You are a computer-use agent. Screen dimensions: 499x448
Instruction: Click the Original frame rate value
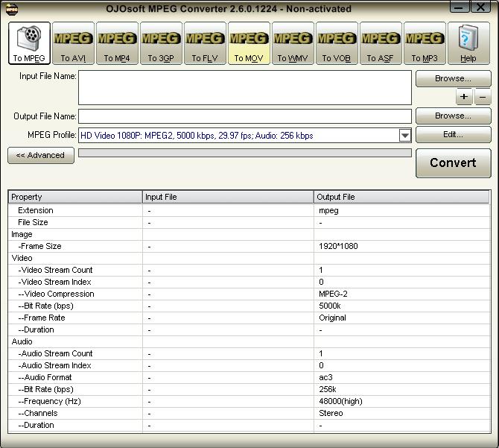point(332,318)
